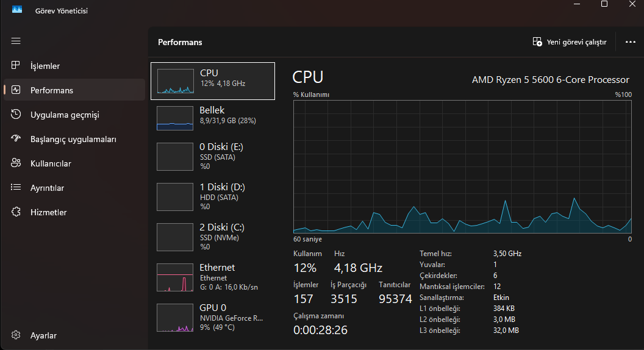Click the Bellek resource label
Screen dimensions: 644x350
pyautogui.click(x=212, y=110)
